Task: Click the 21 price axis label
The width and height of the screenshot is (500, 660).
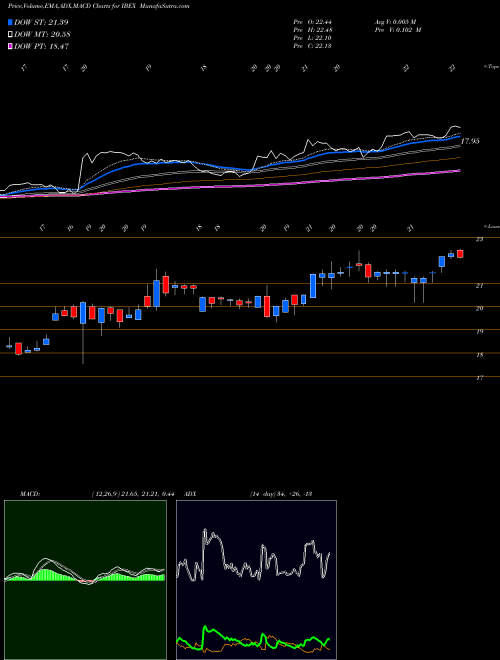Action: [x=479, y=286]
